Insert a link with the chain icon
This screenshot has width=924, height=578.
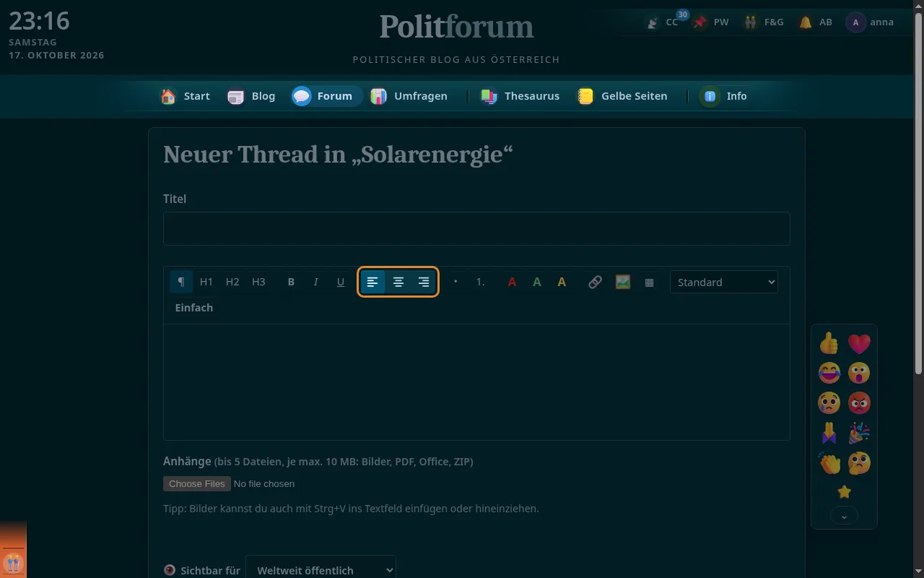click(x=595, y=282)
